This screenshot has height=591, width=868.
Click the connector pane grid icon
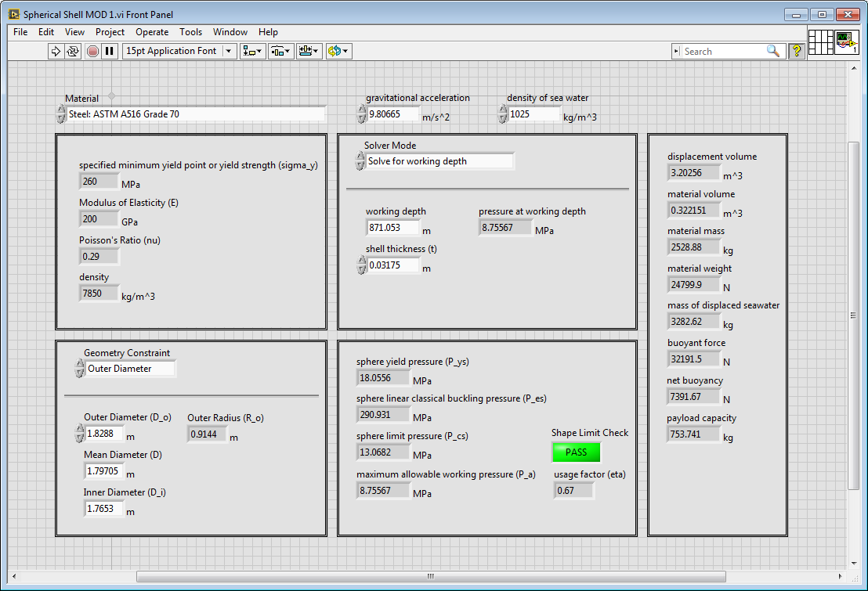[x=820, y=42]
